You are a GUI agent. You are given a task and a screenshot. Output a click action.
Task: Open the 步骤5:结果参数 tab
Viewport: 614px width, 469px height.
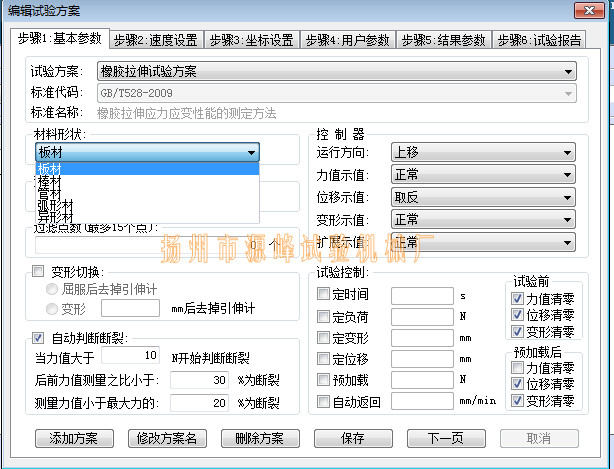[443, 40]
